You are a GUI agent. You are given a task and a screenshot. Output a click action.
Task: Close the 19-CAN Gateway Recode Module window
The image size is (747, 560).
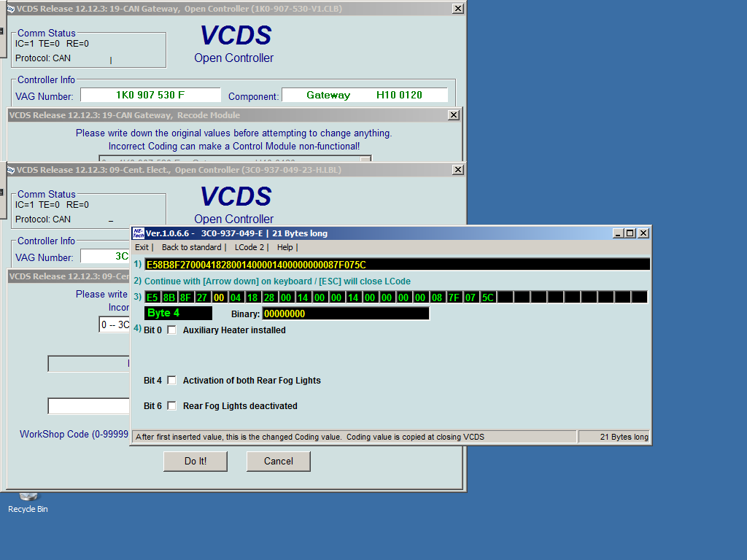click(453, 115)
